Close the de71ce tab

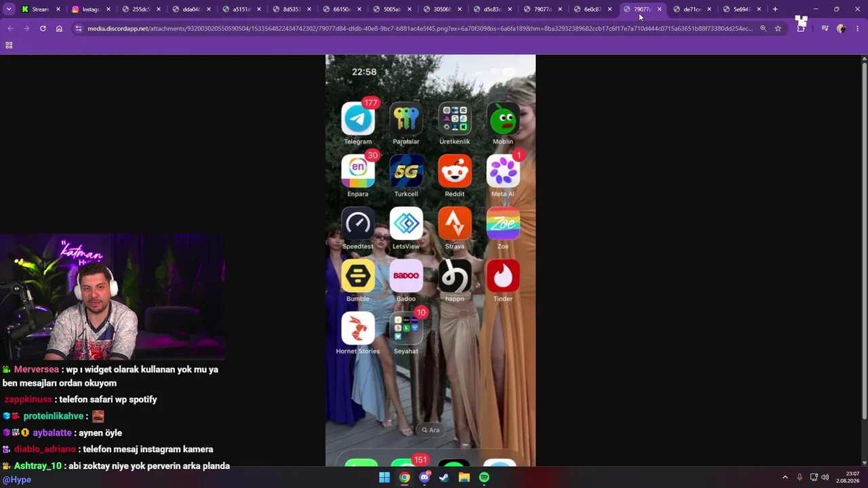709,9
